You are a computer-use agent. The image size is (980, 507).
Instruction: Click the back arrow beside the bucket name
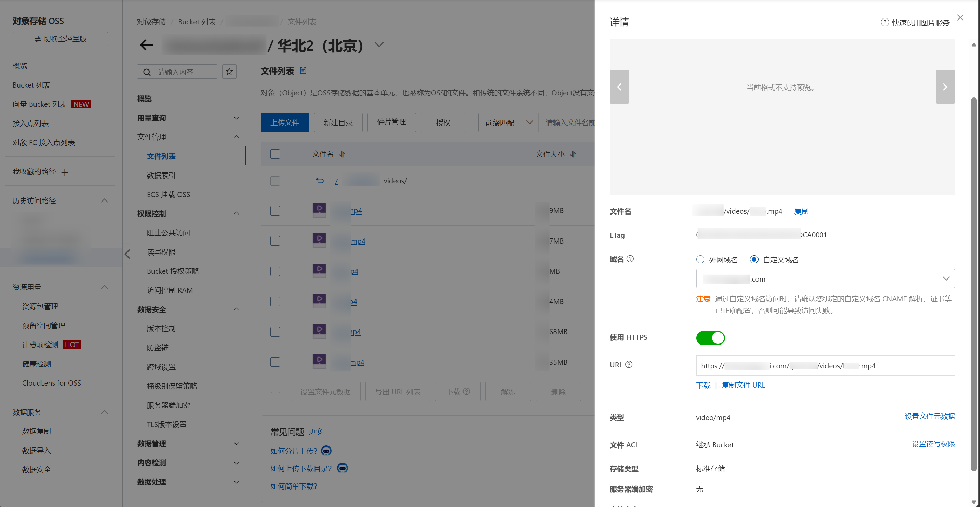146,45
